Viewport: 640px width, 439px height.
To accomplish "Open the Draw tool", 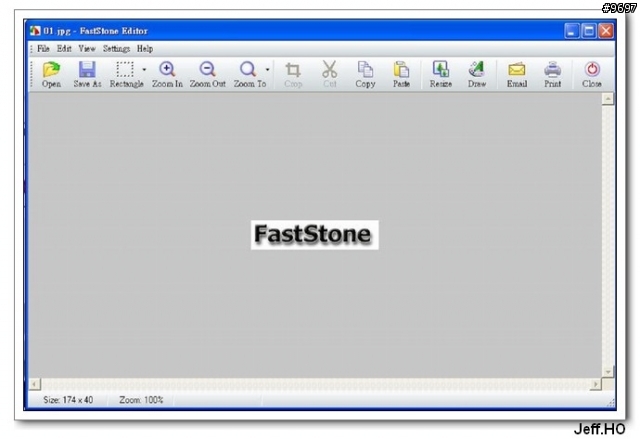I will (x=476, y=74).
